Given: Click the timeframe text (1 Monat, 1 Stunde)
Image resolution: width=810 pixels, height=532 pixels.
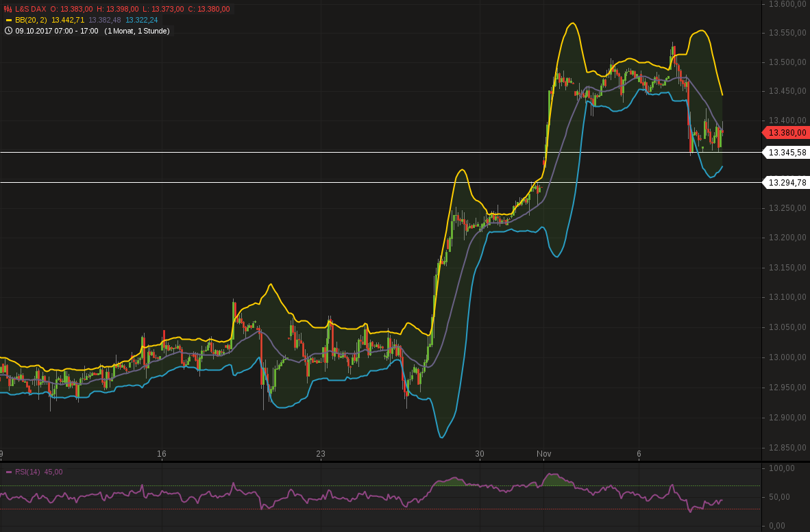Looking at the screenshot, I should pos(137,31).
